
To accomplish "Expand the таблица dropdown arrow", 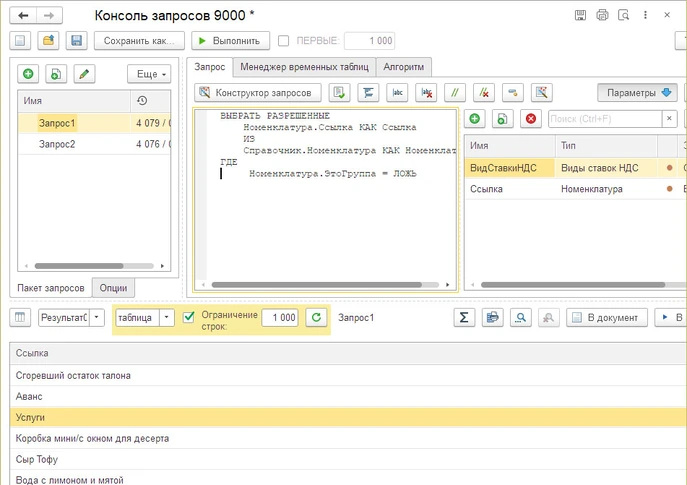I will pyautogui.click(x=166, y=317).
